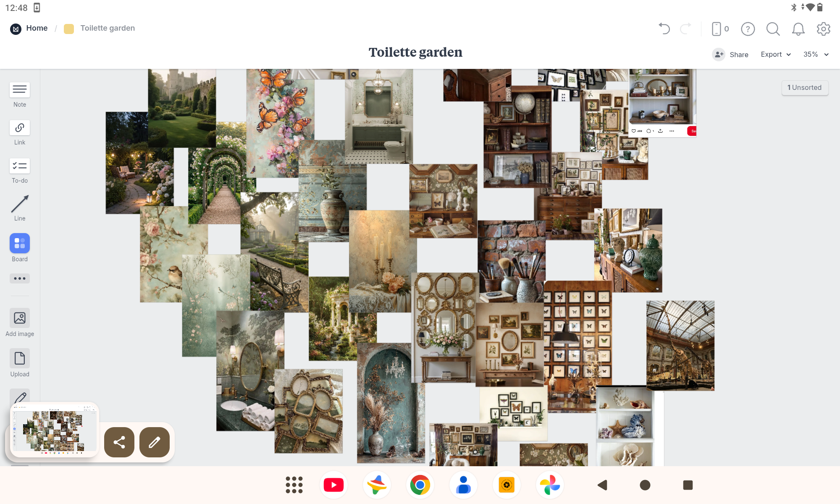Open the help question mark icon
840x504 pixels.
pyautogui.click(x=748, y=29)
